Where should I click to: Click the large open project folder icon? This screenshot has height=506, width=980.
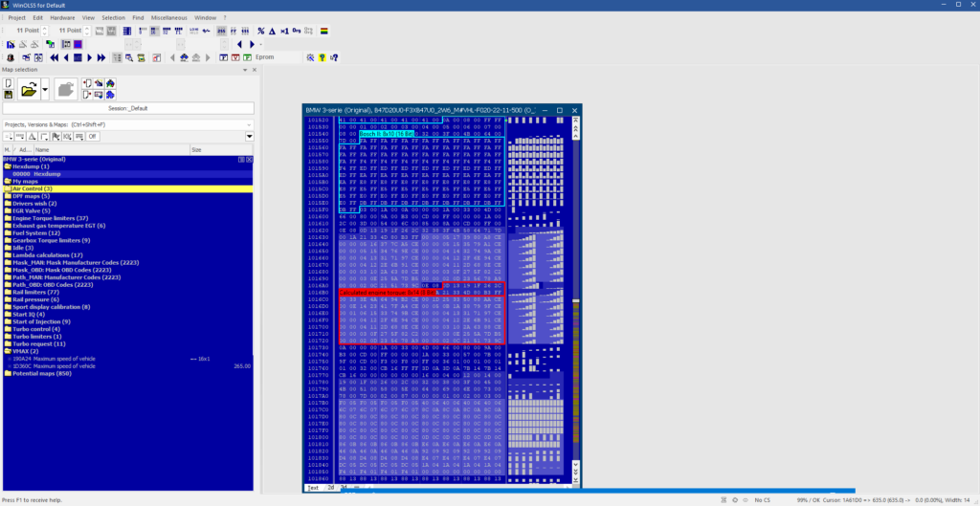tap(28, 89)
